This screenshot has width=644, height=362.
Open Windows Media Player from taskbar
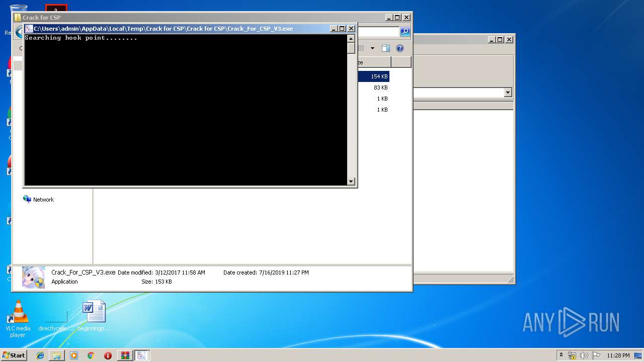[74, 355]
